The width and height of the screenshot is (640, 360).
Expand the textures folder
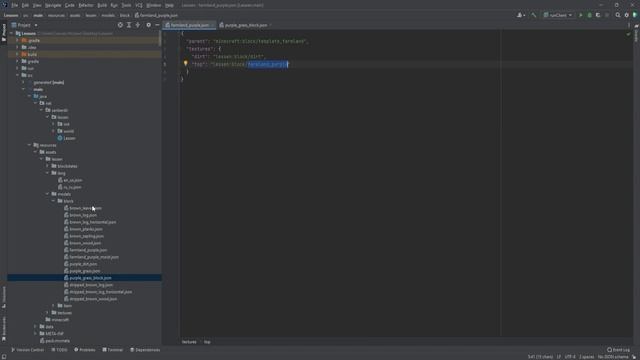coord(47,313)
